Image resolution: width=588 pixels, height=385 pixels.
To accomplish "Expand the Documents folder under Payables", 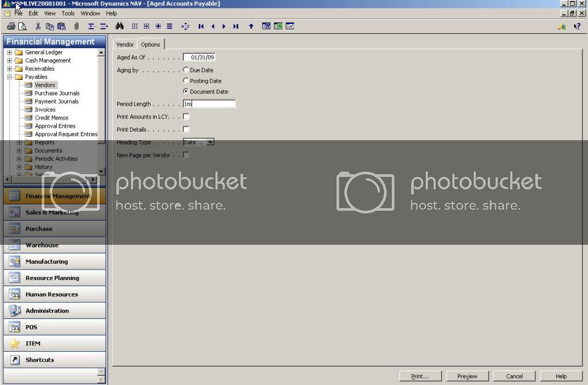I will point(19,151).
